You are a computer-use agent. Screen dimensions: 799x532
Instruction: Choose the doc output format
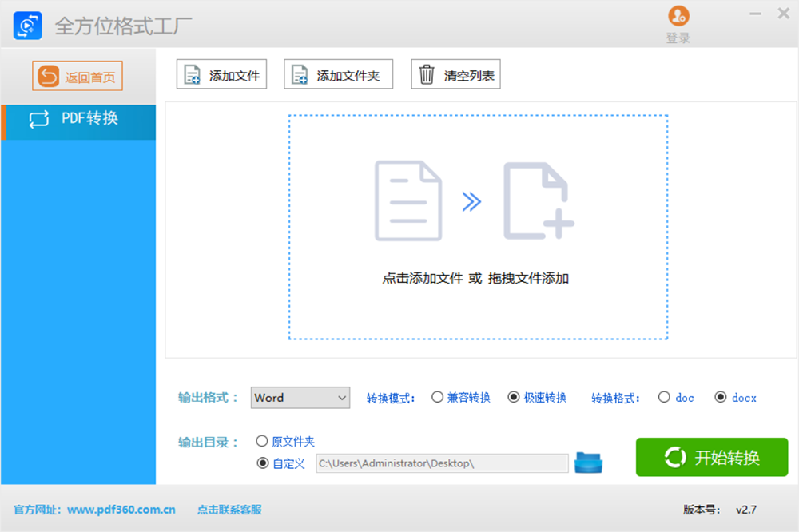tap(664, 397)
